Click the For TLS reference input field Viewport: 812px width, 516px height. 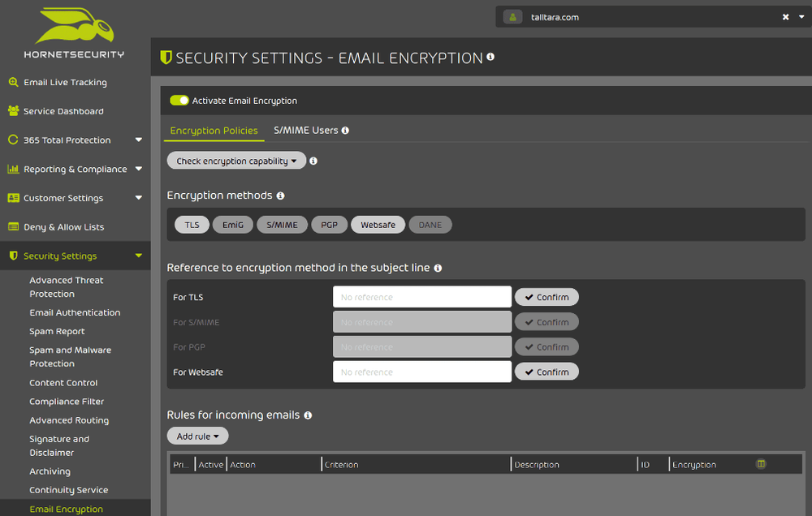(x=422, y=297)
